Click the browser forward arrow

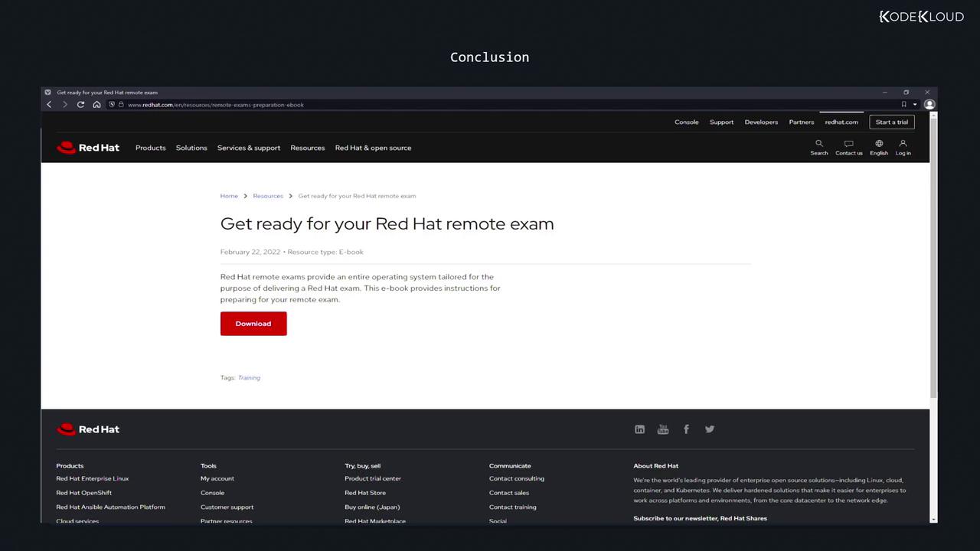pos(65,105)
